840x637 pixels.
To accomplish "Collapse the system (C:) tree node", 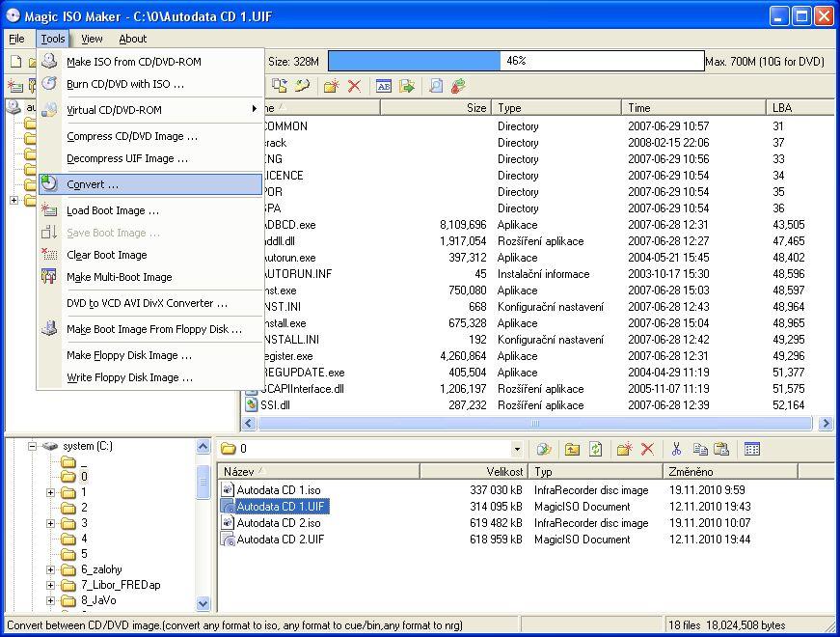I will pos(32,446).
